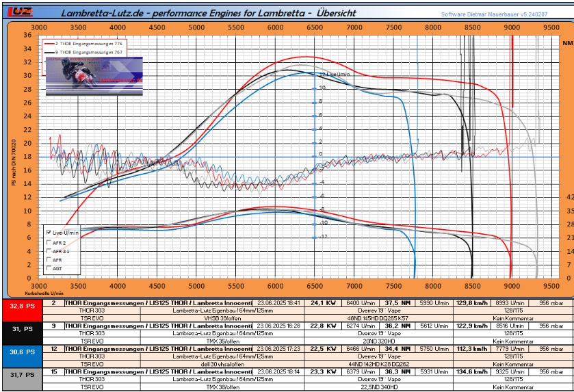Image resolution: width=574 pixels, height=392 pixels.
Task: Click the 'NM' right axis label
Action: click(x=567, y=43)
